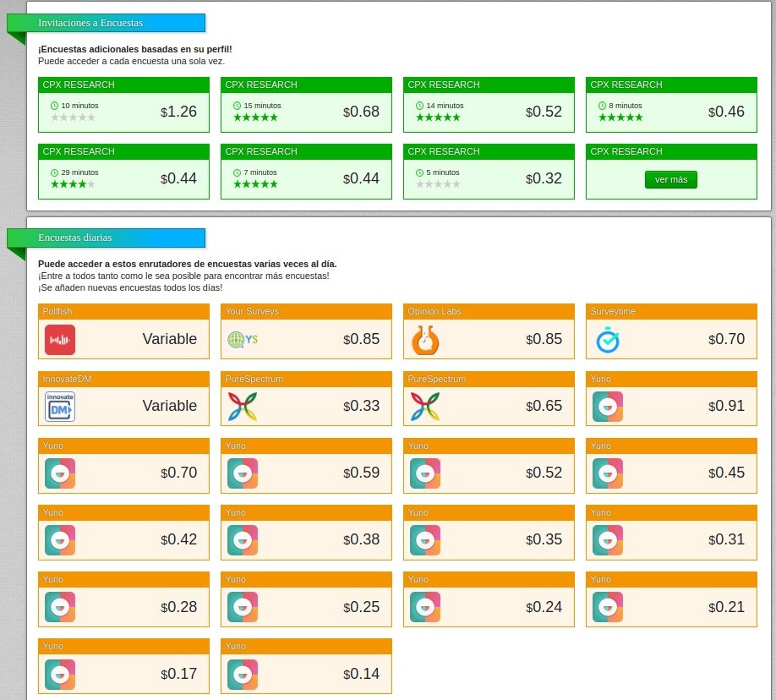The width and height of the screenshot is (776, 700).
Task: Open the Yuno icon beside $0.70
Action: tap(60, 473)
